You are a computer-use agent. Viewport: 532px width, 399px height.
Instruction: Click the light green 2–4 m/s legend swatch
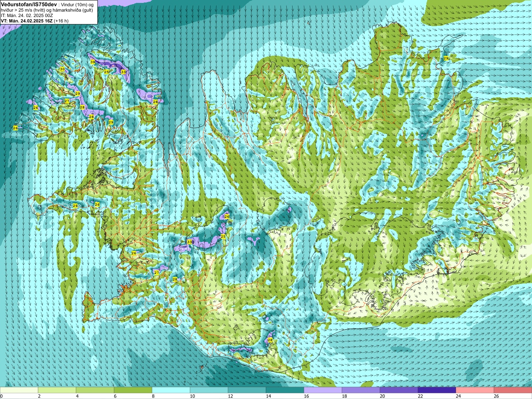[57, 390]
